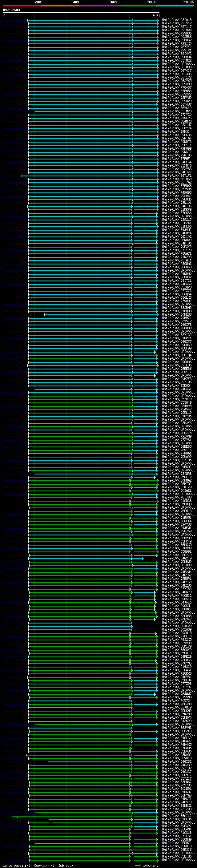The height and width of the screenshot is (868, 197).
Task: Click the hit label UniRef100_Q2TZD3
Action: click(177, 809)
